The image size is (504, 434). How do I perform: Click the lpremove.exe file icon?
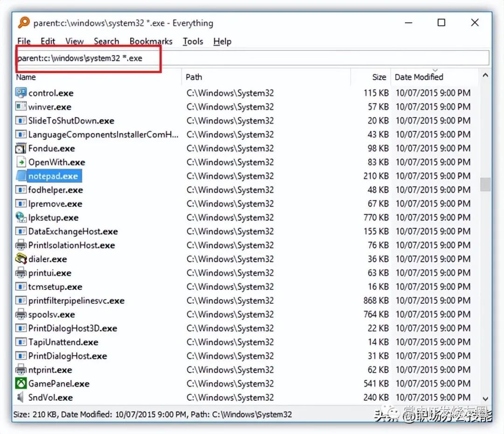click(21, 203)
